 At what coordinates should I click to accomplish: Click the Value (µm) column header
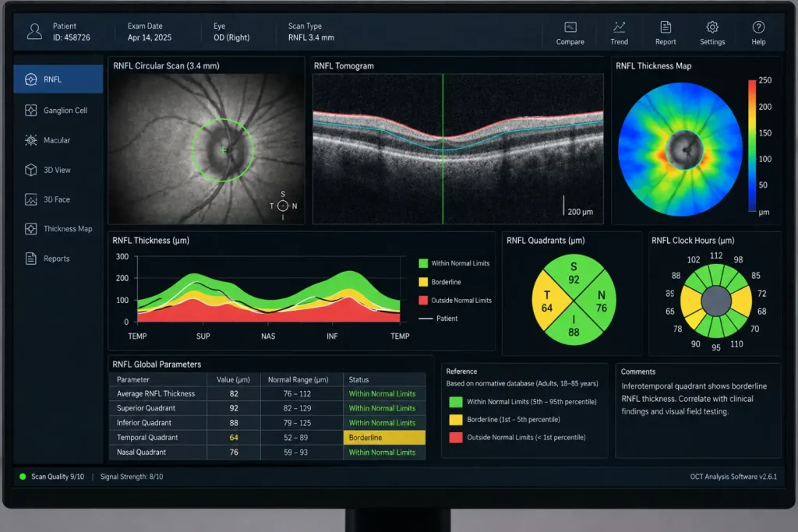pos(233,379)
